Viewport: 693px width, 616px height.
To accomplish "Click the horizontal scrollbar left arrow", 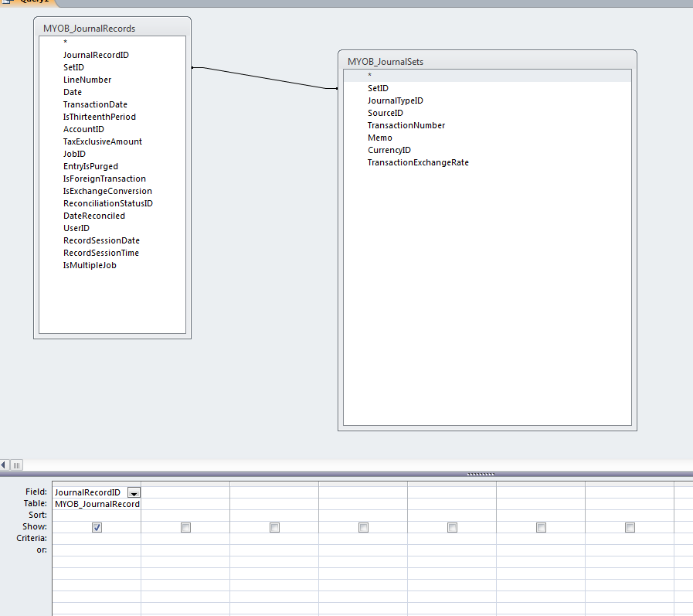I will tap(4, 465).
